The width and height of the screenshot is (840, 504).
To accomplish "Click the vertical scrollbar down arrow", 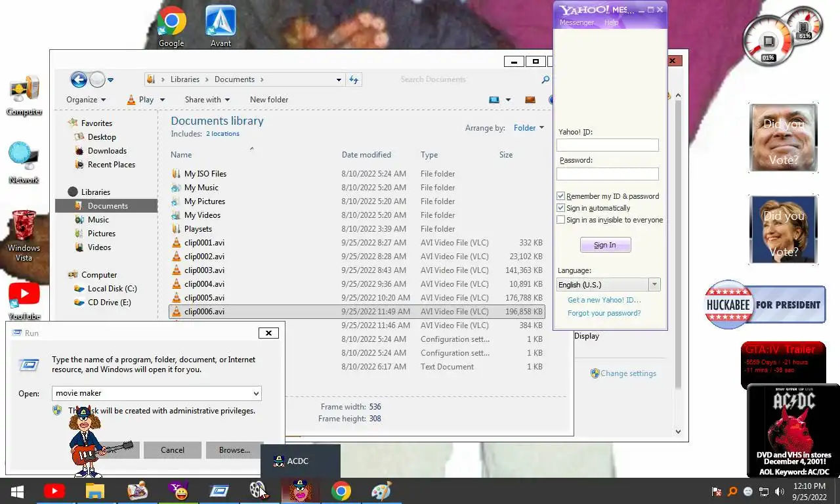I will [678, 432].
